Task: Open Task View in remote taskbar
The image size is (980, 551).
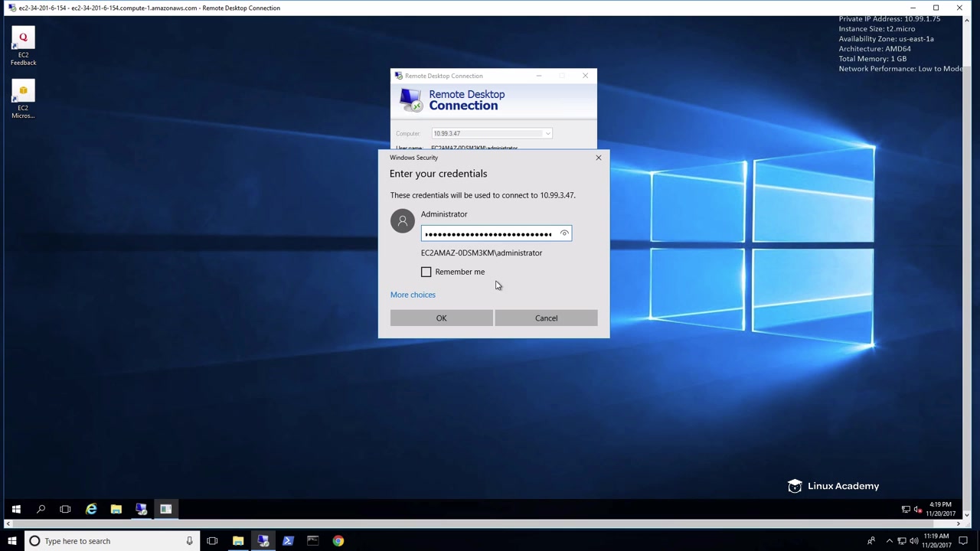Action: 65,509
